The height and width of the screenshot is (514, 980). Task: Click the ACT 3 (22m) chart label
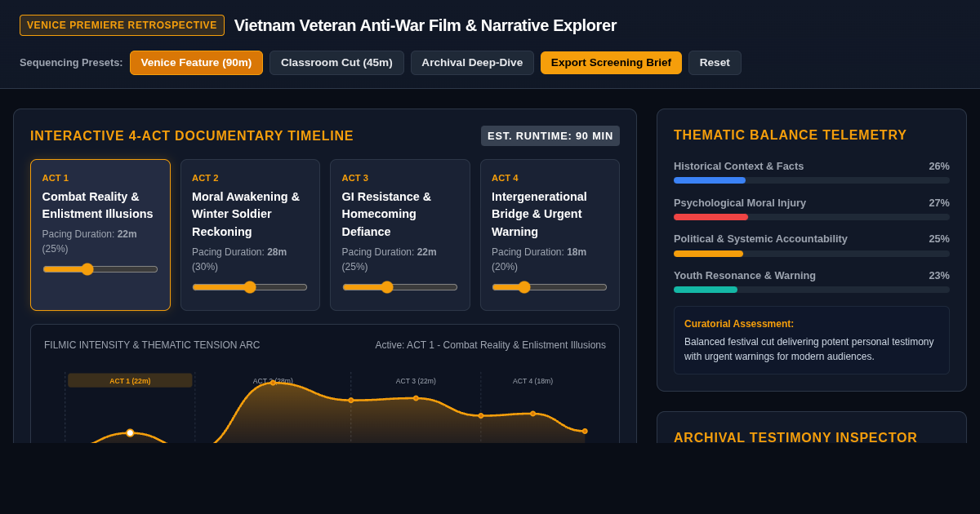tap(416, 381)
